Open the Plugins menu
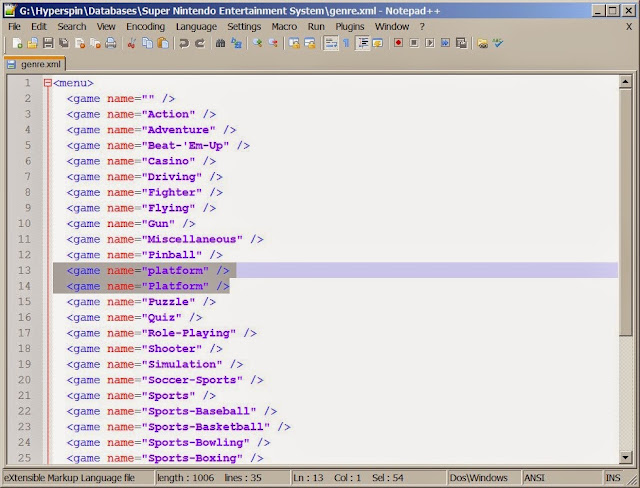This screenshot has height=488, width=640. coord(350,27)
